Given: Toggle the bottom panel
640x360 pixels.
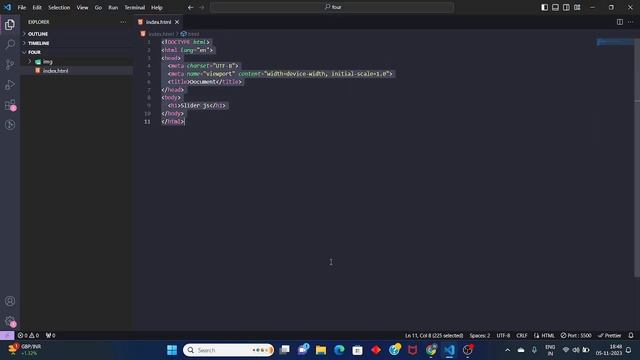Looking at the screenshot, I should coord(556,7).
